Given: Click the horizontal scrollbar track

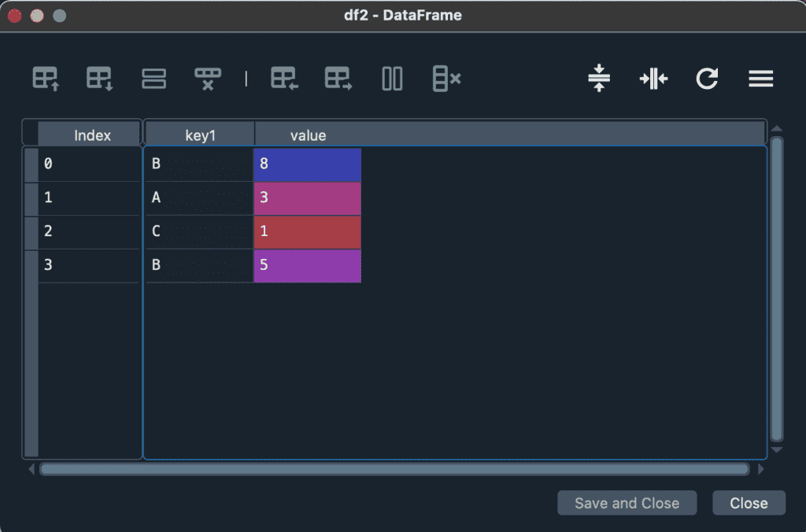Looking at the screenshot, I should pyautogui.click(x=394, y=469).
